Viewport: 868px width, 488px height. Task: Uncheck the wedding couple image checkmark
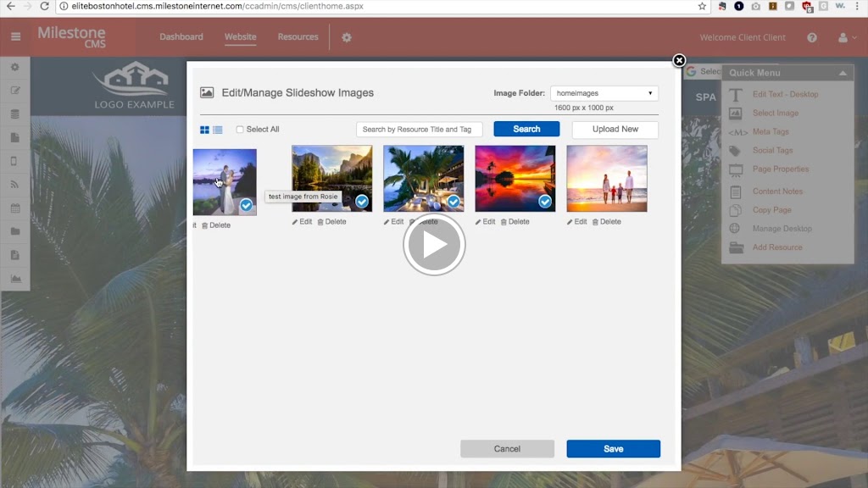tap(247, 205)
